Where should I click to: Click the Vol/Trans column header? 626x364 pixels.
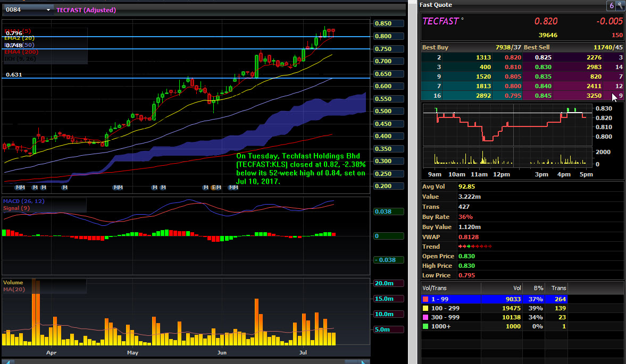coord(435,288)
